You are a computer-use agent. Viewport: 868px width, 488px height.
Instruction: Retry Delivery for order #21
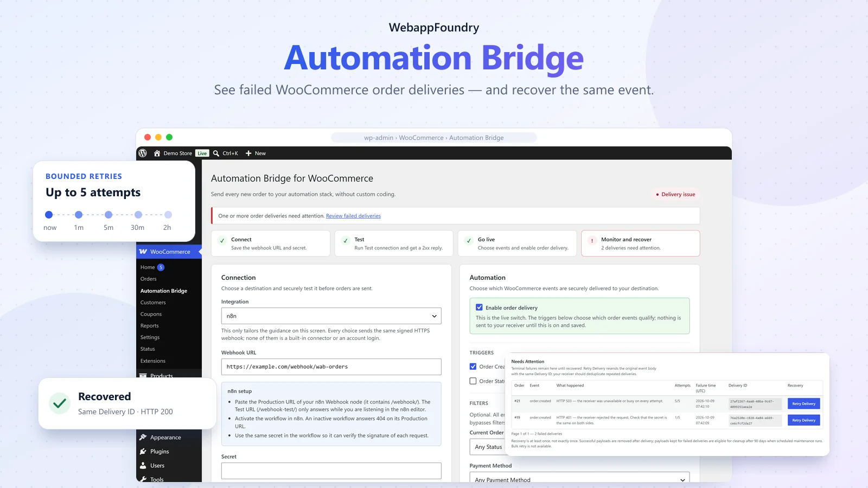[803, 403]
